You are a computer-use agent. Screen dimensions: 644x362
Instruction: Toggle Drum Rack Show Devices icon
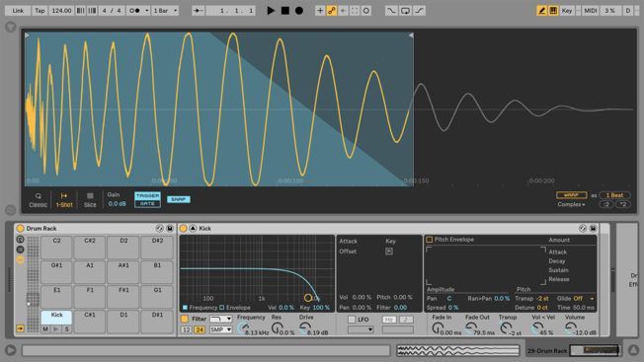pos(20,259)
